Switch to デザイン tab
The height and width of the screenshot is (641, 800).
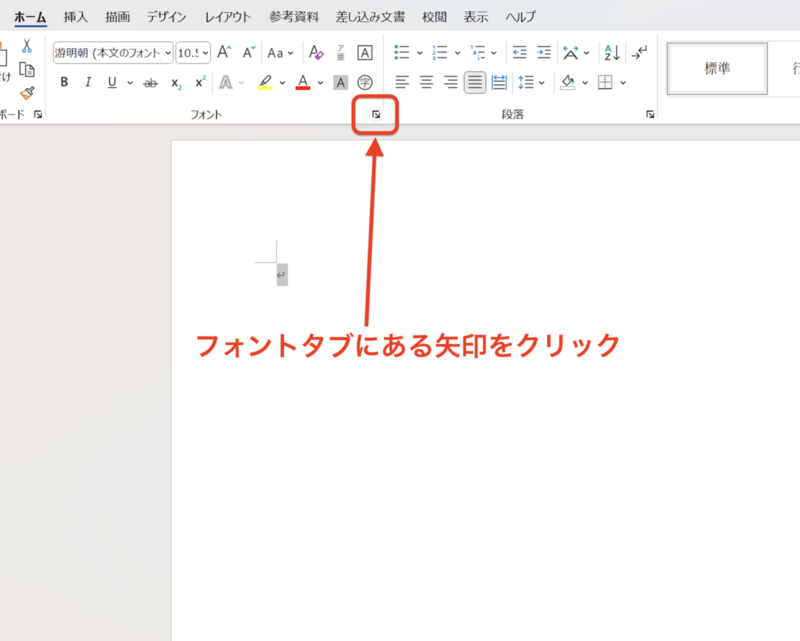[x=167, y=17]
